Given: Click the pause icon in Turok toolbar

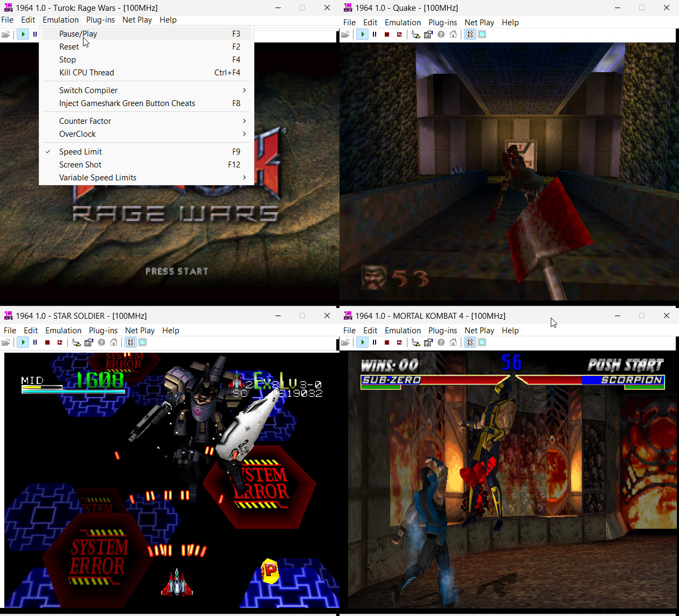Looking at the screenshot, I should click(x=35, y=34).
